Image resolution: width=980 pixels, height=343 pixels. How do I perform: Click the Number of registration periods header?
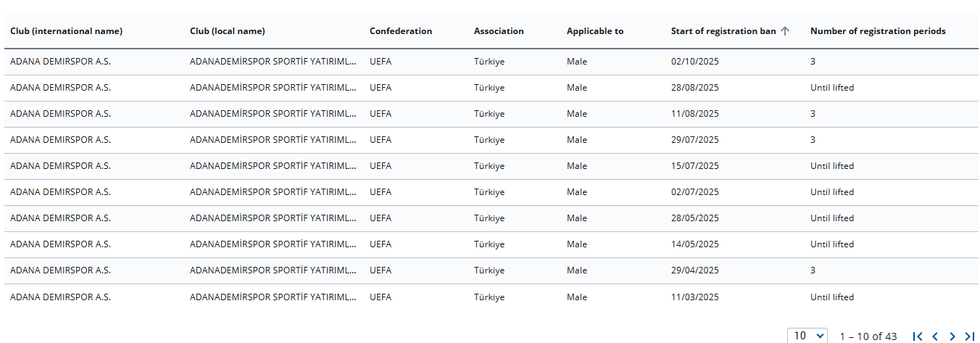pyautogui.click(x=877, y=31)
